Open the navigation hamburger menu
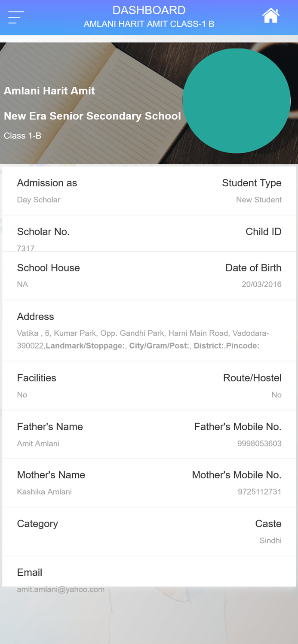 pos(15,17)
